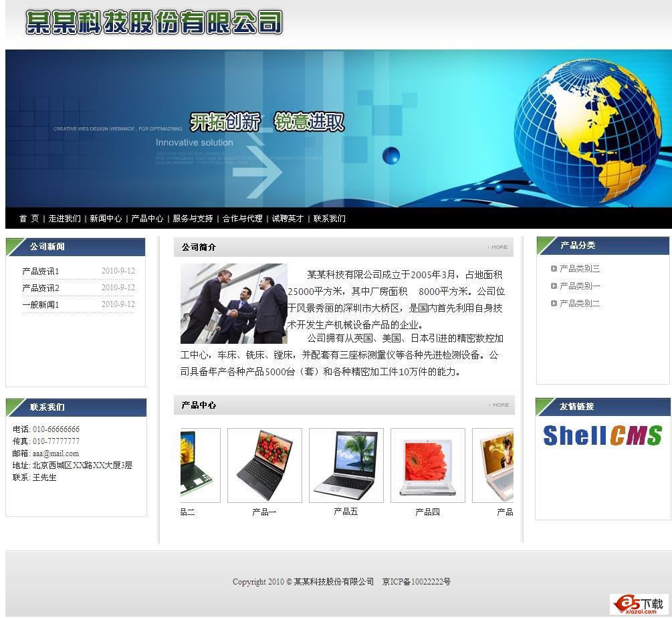The image size is (672, 618).
Task: Click the 产品四 caption text
Action: (428, 512)
